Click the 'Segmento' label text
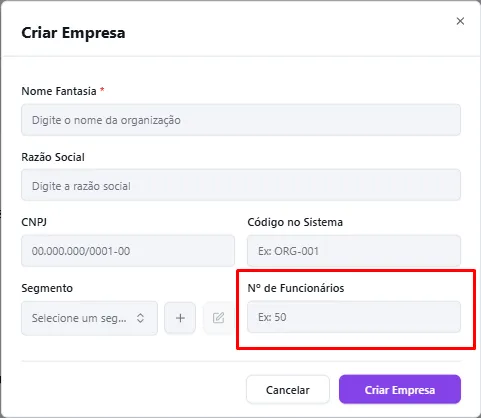This screenshot has width=481, height=418. (47, 288)
